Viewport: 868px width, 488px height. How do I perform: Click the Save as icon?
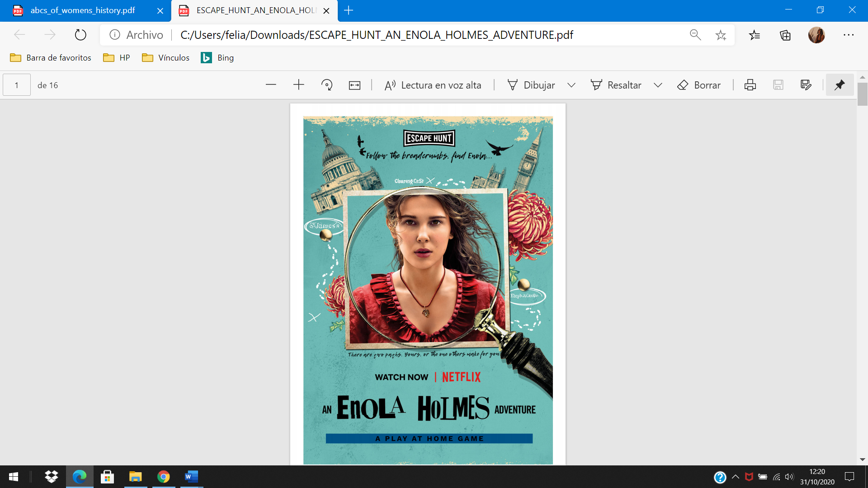point(806,85)
